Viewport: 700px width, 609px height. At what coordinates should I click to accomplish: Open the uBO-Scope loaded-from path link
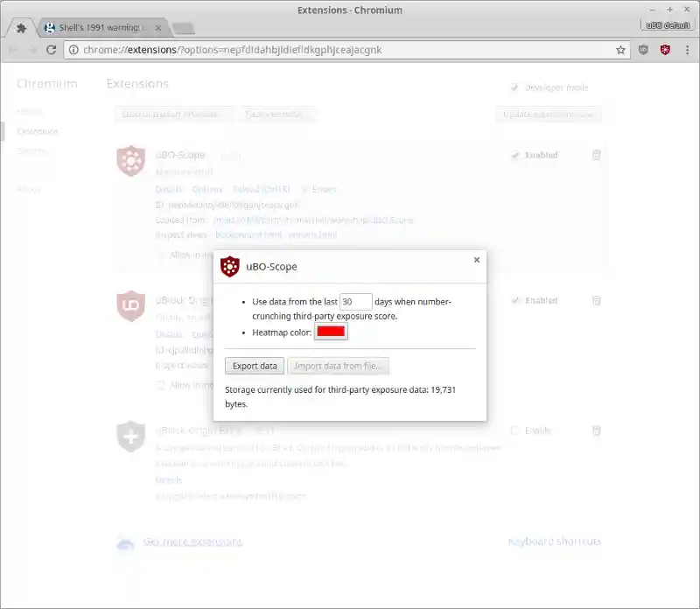[314, 220]
